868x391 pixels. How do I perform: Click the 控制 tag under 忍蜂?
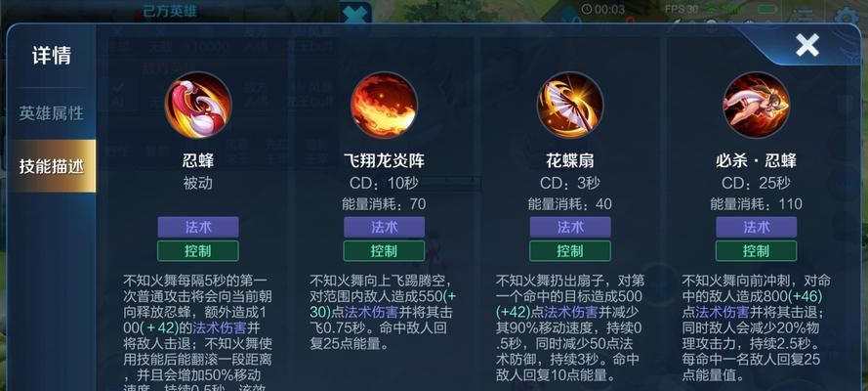(198, 251)
